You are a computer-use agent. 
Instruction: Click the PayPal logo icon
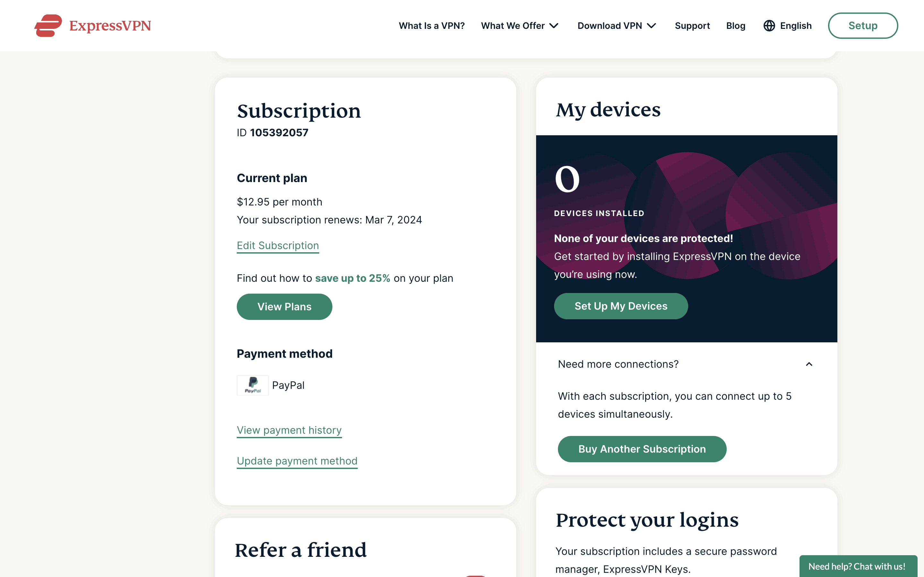click(x=253, y=385)
